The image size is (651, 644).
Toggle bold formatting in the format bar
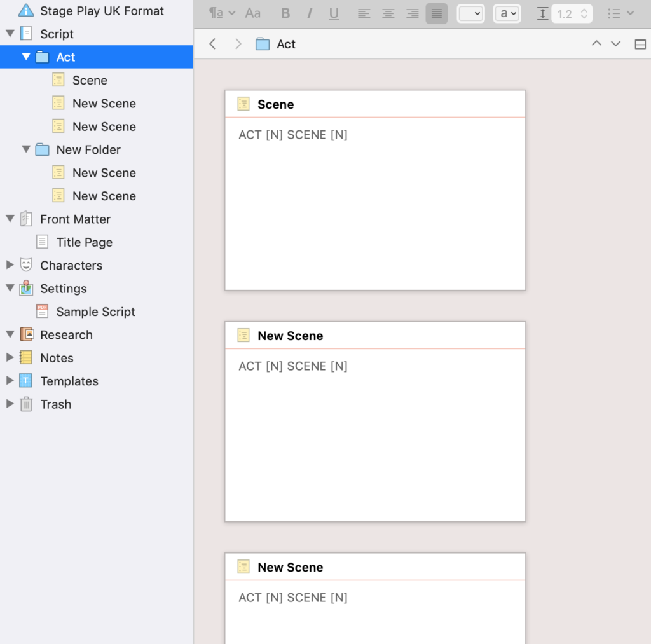[285, 13]
